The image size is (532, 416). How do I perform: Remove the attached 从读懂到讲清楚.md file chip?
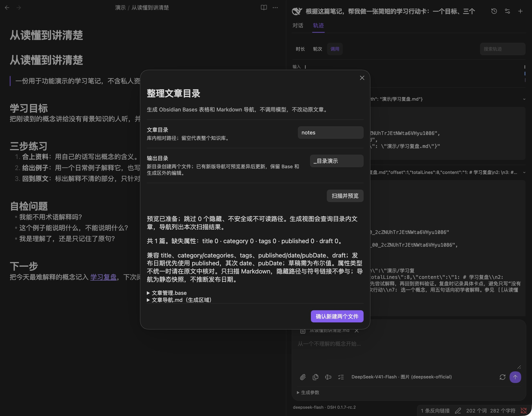[x=357, y=331]
